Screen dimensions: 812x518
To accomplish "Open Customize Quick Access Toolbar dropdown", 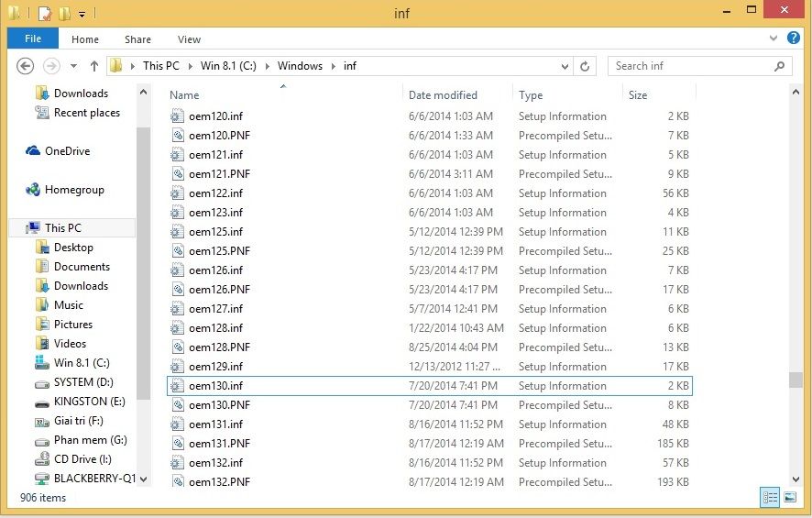I will click(82, 14).
